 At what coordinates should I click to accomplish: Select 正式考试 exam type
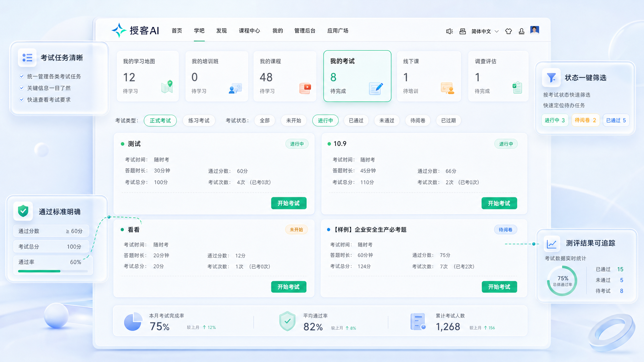point(160,121)
